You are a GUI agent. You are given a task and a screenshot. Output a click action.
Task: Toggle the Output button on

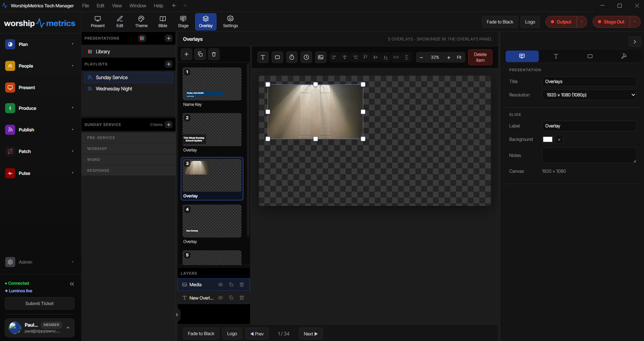[x=561, y=22]
